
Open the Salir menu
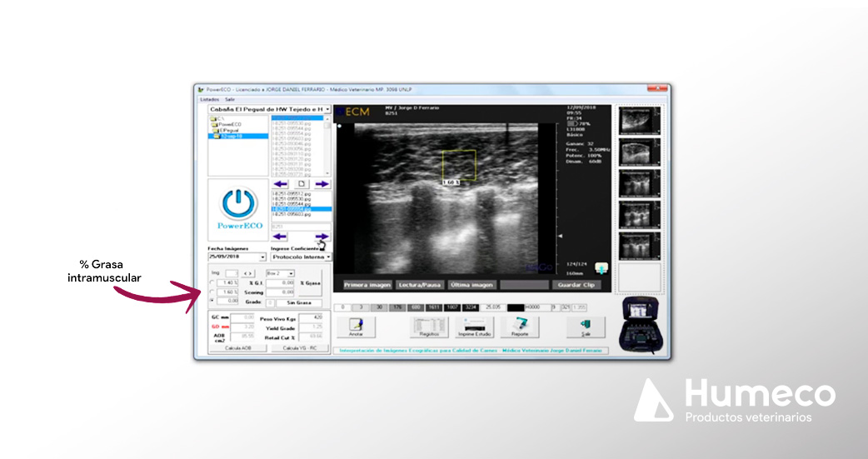(230, 100)
